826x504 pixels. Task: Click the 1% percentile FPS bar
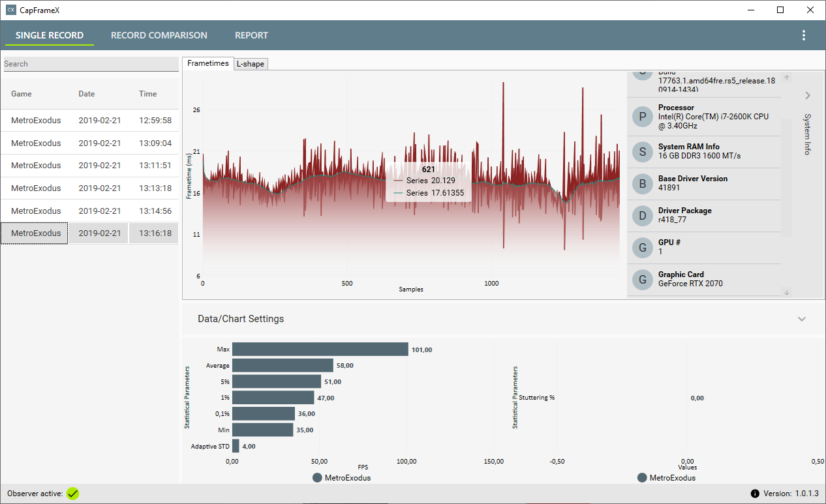click(x=273, y=398)
